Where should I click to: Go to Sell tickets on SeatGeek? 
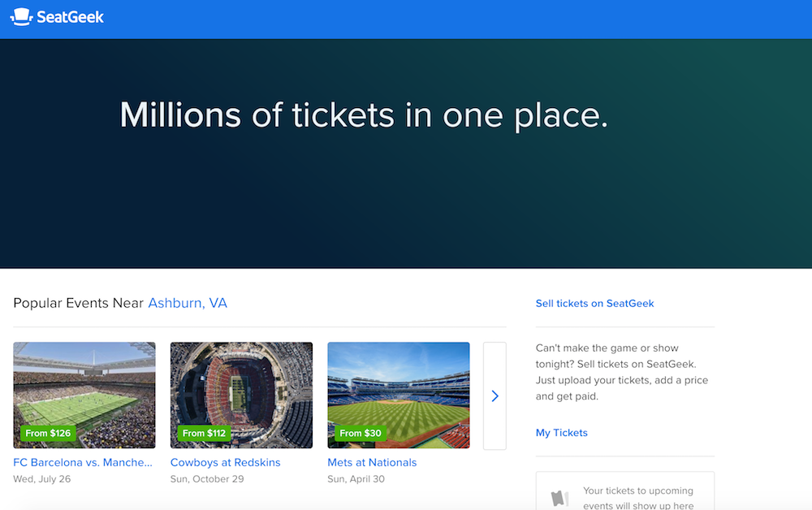pos(594,303)
